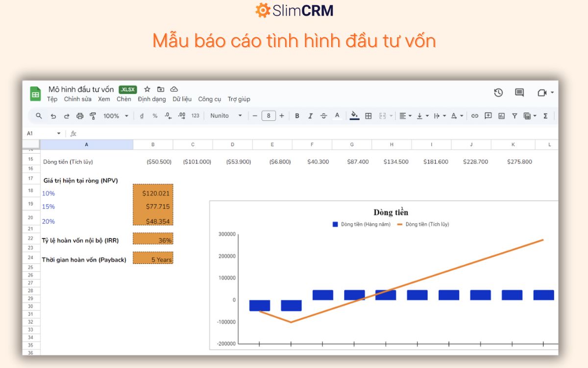Open the document comments panel
Screen dimensions: 588x368
coord(519,92)
